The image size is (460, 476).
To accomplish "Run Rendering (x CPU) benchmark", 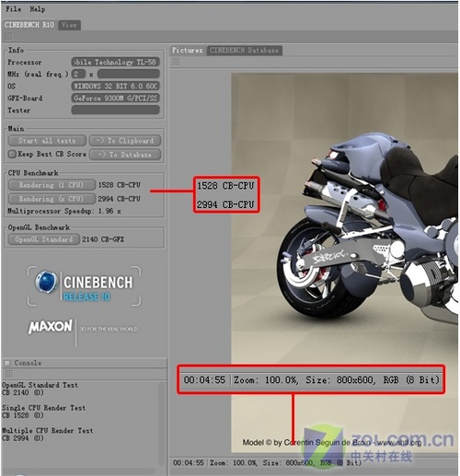I will pos(52,199).
